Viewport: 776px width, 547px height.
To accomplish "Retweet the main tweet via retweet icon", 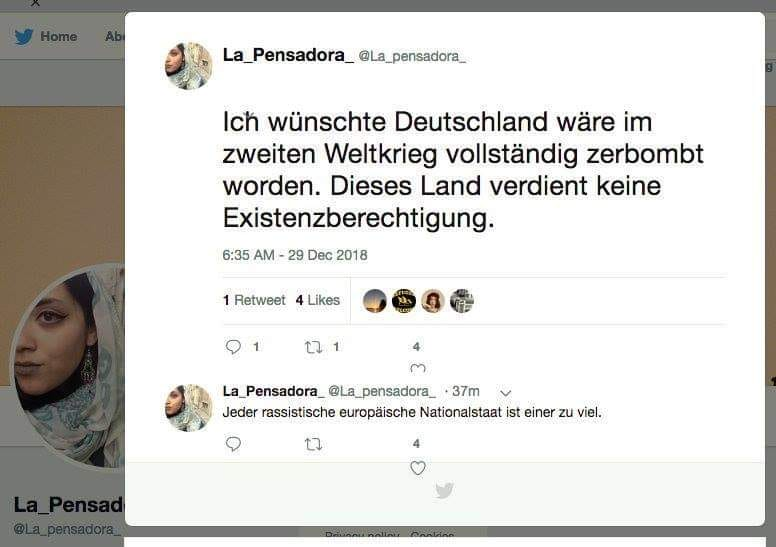I will 313,347.
